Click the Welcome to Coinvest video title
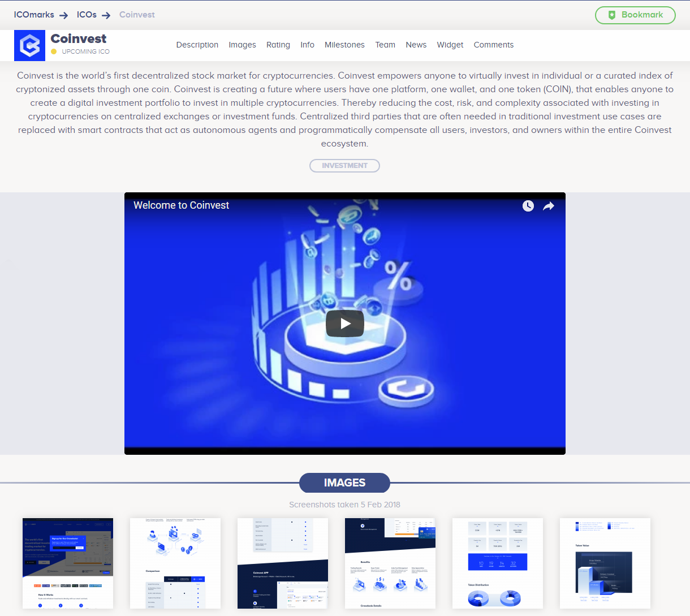690x616 pixels. 181,205
